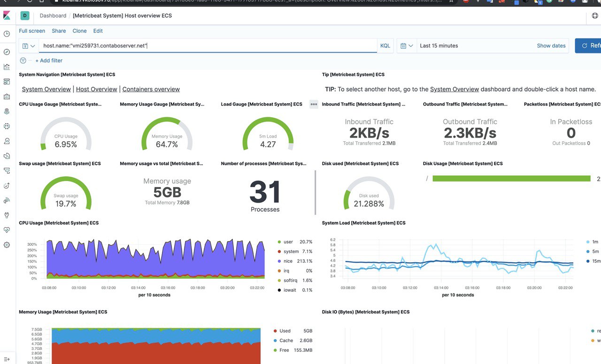Image resolution: width=601 pixels, height=364 pixels.
Task: Open the Host Overview navigation link
Action: pyautogui.click(x=97, y=89)
